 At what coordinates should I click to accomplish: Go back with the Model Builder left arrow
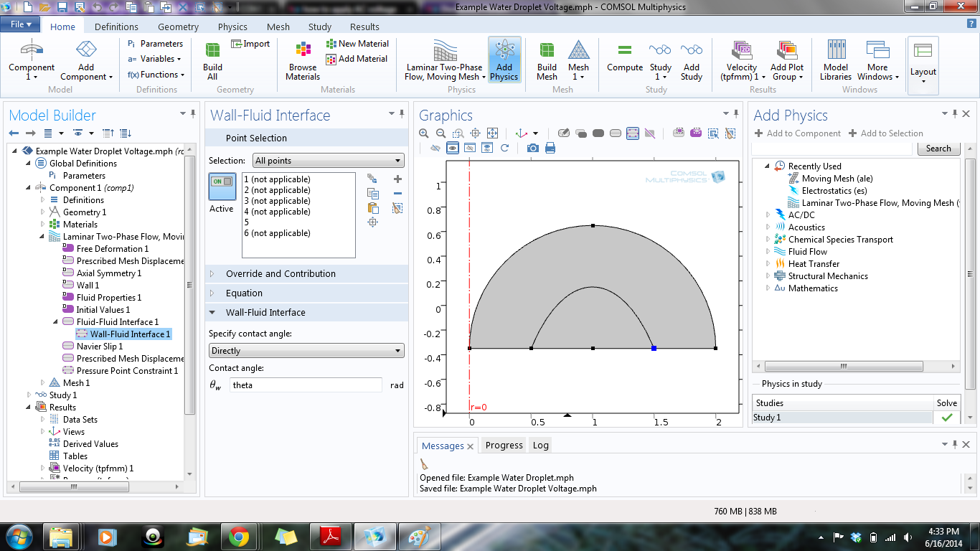point(14,133)
